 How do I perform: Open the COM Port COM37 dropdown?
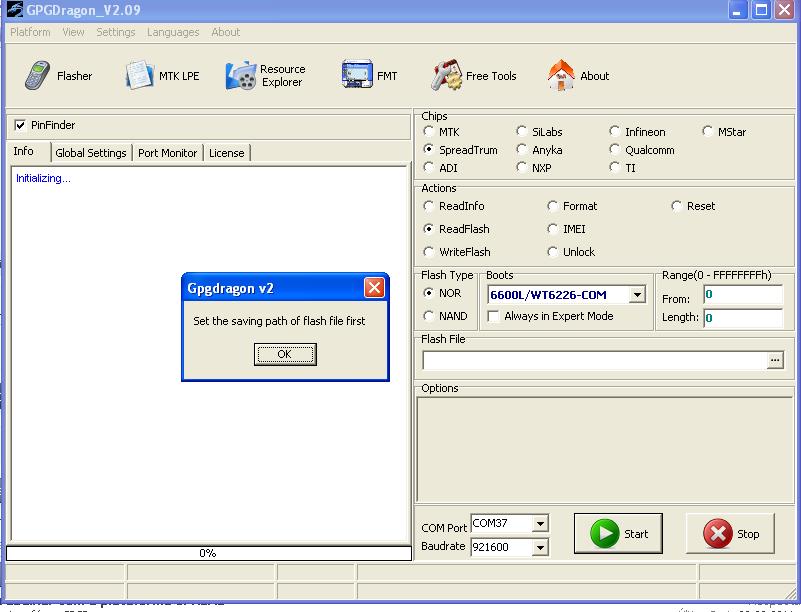coord(540,524)
